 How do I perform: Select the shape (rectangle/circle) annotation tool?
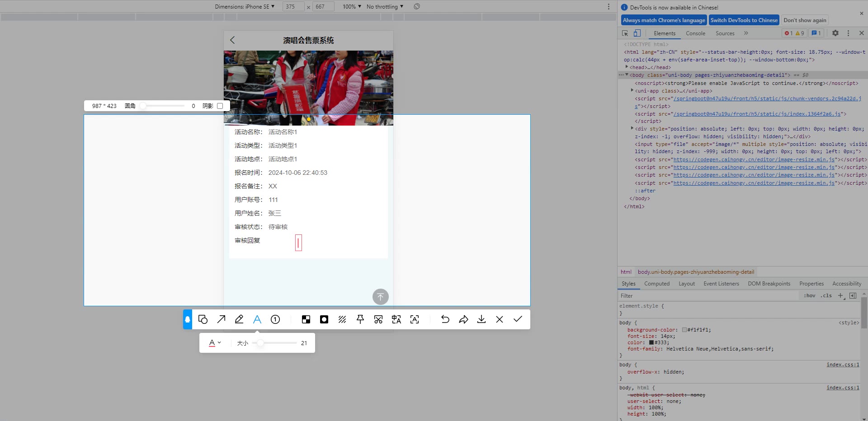203,319
